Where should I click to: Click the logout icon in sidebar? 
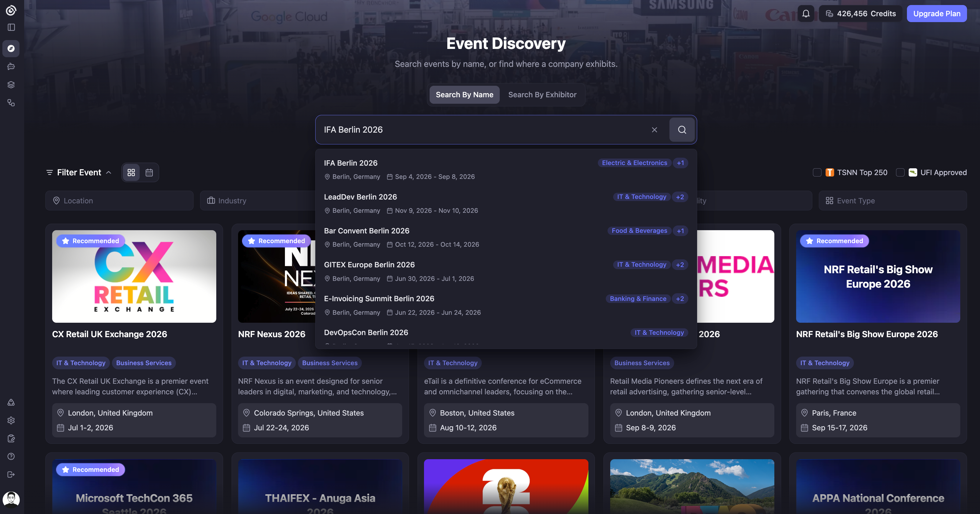pos(11,475)
